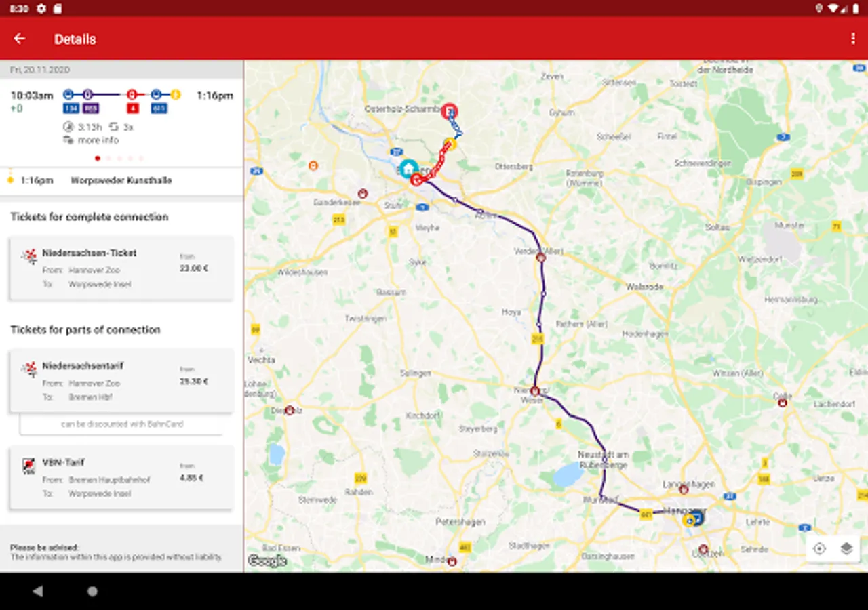The height and width of the screenshot is (610, 868).
Task: Tap the 'Please be advised' disclaimer
Action: 116,552
